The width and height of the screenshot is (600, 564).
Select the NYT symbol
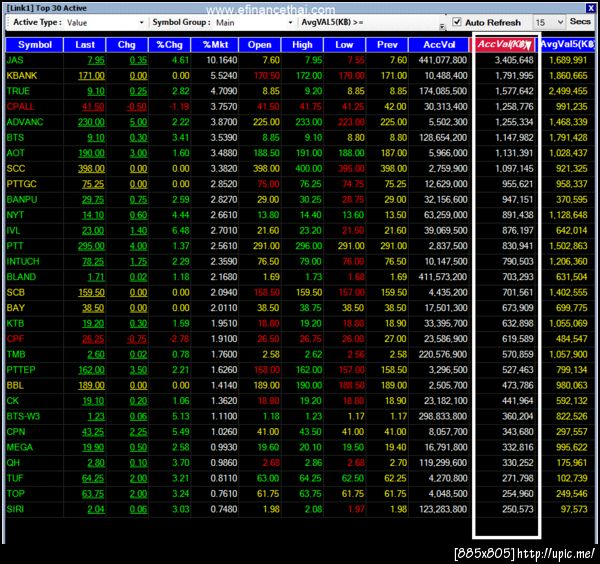click(x=15, y=215)
